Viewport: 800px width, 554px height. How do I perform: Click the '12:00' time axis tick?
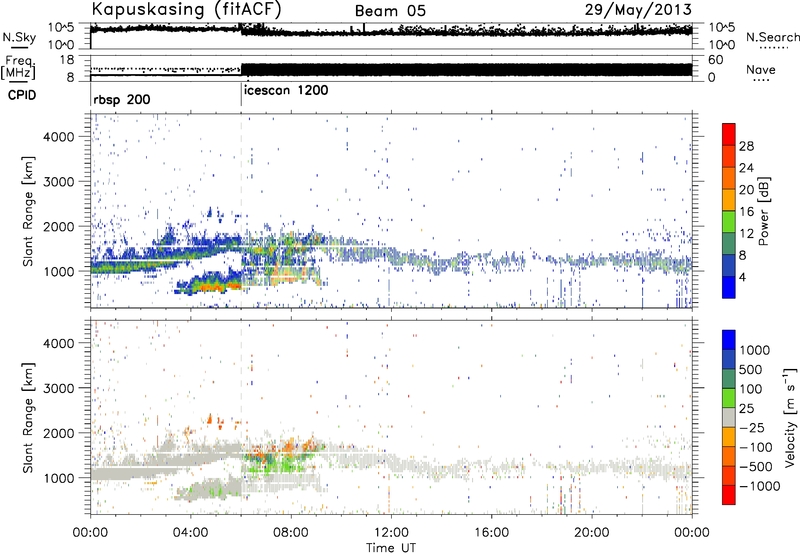391,533
